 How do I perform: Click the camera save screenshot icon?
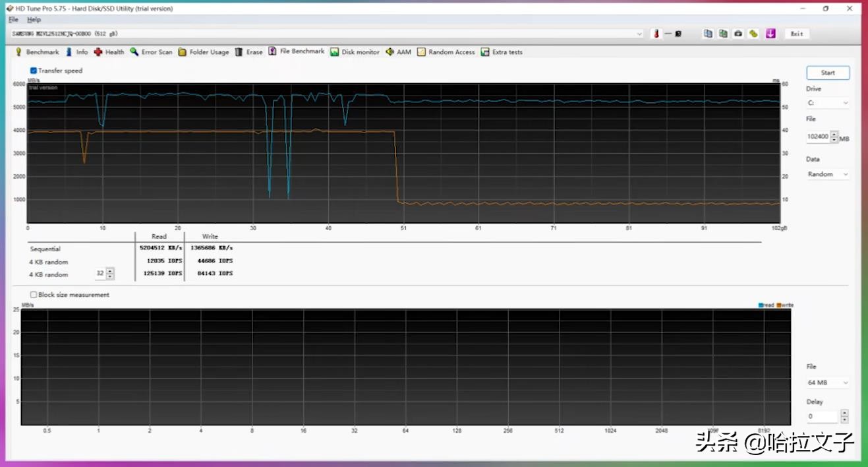[x=738, y=34]
